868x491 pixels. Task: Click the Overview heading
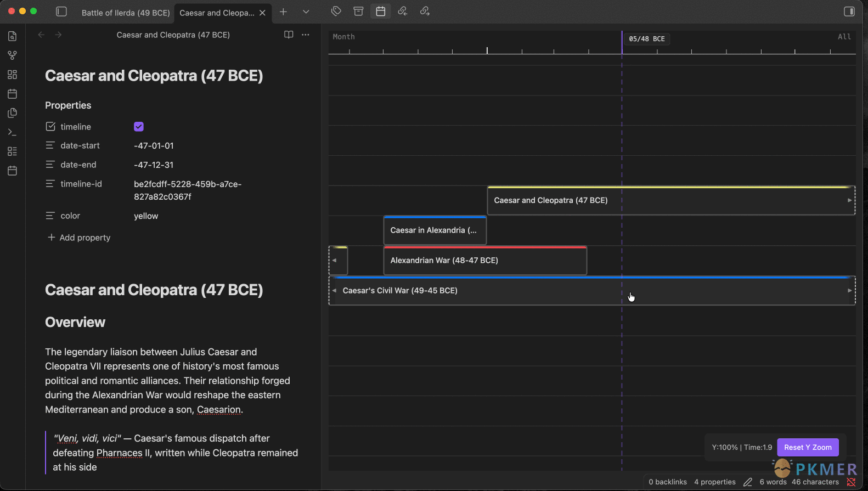[75, 322]
